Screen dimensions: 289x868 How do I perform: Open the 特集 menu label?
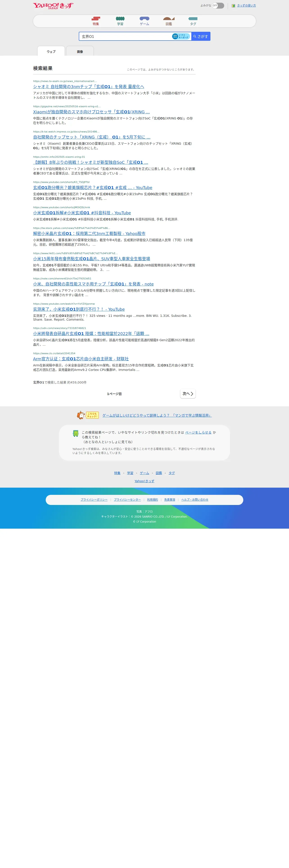coord(96,24)
